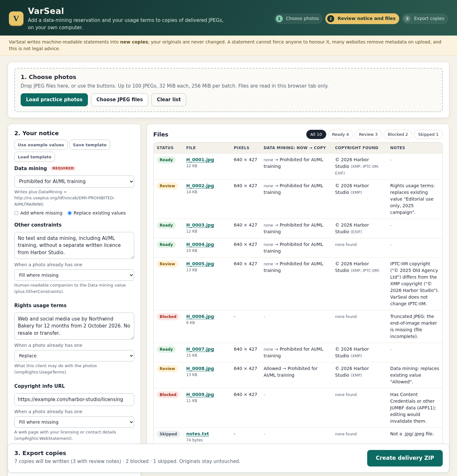Viewport: 457px width, 476px height.
Task: Open file H_0004.jpg
Action: point(200,244)
